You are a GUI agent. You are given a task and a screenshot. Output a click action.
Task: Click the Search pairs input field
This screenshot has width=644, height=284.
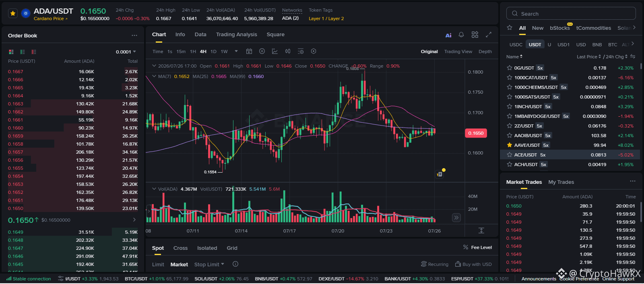(571, 14)
